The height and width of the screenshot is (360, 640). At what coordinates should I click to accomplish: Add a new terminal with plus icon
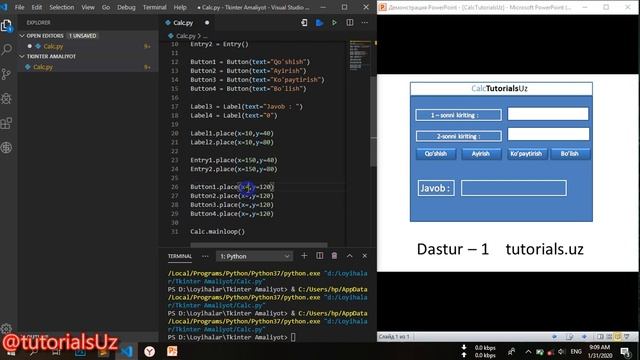click(304, 256)
